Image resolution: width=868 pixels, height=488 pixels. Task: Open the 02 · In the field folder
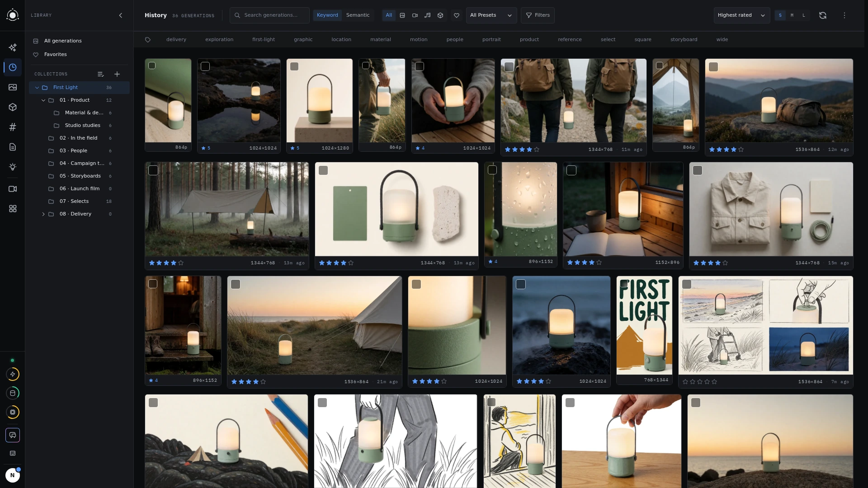79,138
